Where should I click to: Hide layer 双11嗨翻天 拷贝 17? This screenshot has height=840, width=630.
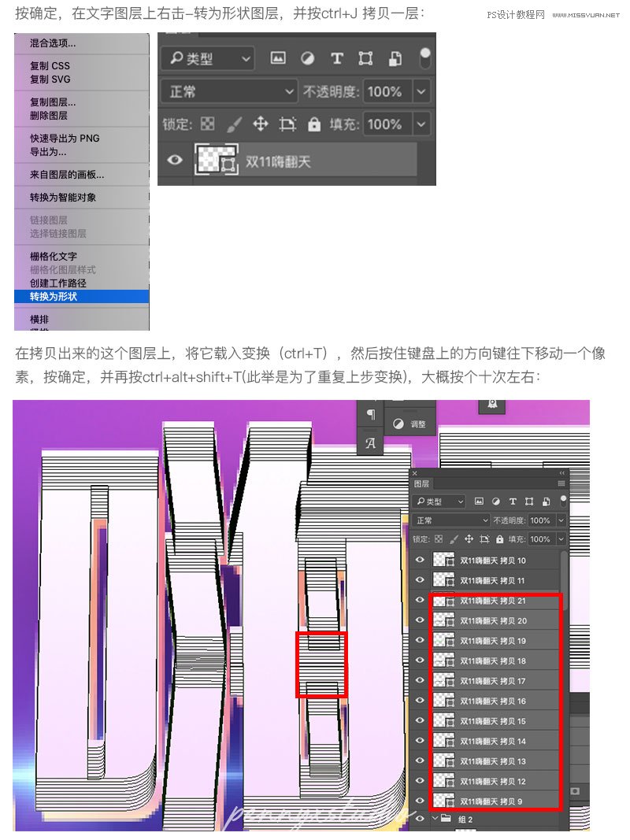point(420,680)
